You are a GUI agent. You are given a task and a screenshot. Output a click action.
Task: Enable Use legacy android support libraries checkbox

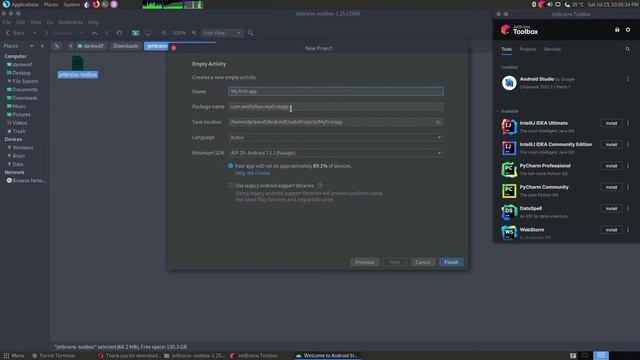pos(231,185)
